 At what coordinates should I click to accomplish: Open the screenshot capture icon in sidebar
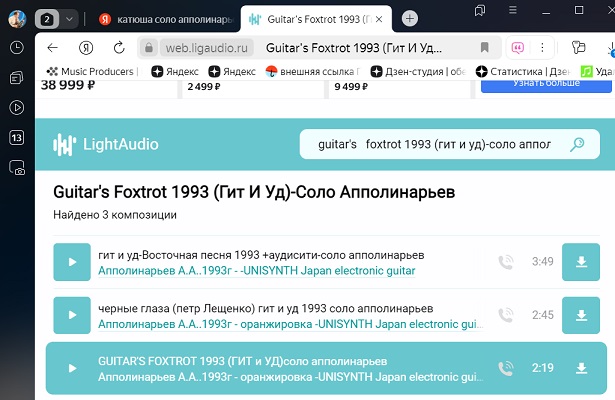[x=17, y=168]
